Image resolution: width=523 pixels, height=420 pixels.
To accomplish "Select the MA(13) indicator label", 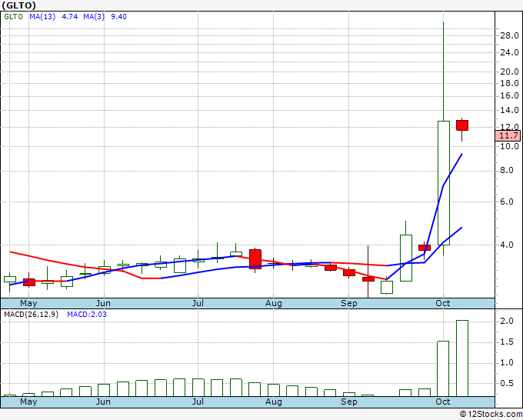I will pos(42,15).
